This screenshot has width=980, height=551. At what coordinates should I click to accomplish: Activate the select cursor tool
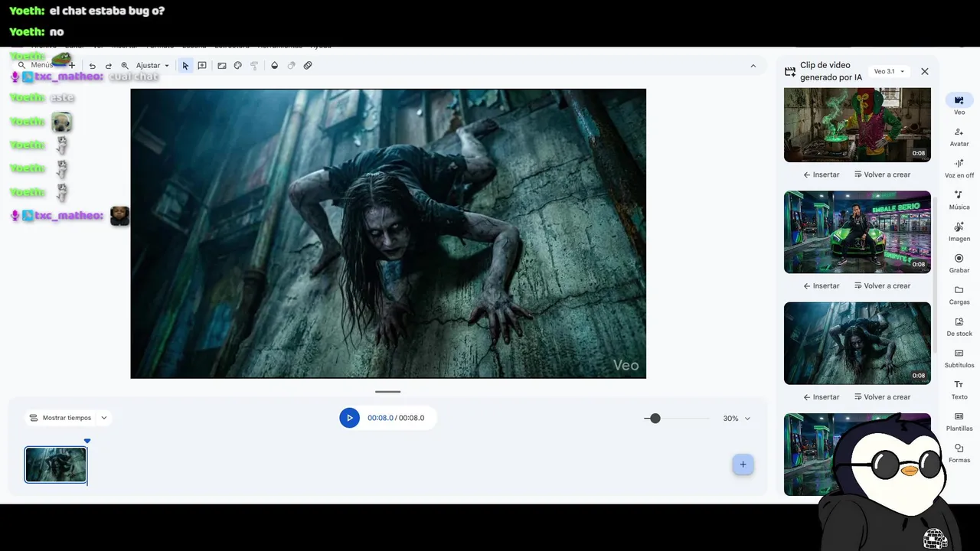(185, 66)
